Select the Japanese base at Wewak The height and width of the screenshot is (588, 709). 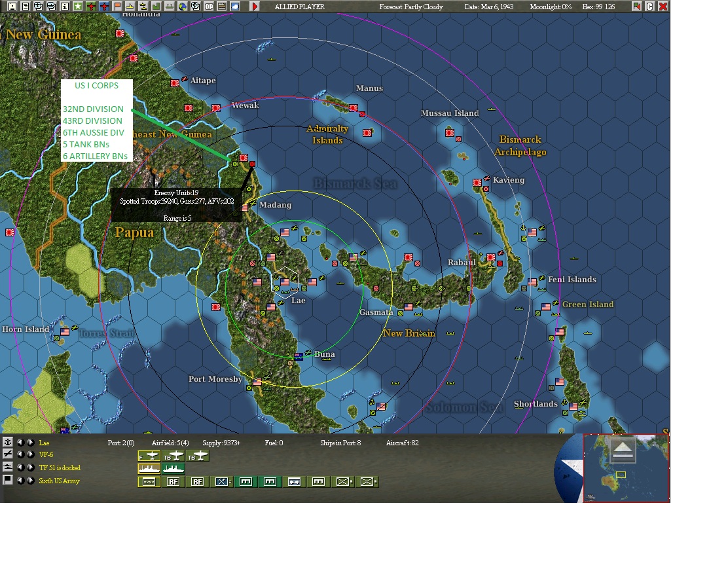[x=216, y=108]
